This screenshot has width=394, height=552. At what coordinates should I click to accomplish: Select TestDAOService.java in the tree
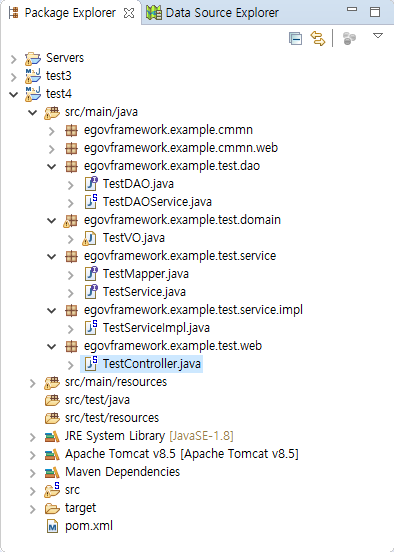(x=157, y=202)
